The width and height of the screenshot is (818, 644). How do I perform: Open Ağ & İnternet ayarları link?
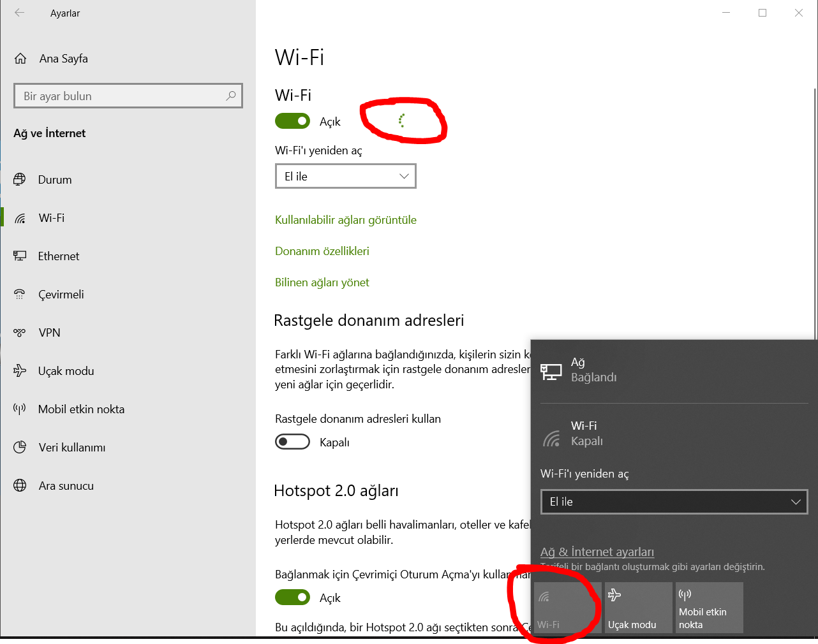tap(597, 552)
